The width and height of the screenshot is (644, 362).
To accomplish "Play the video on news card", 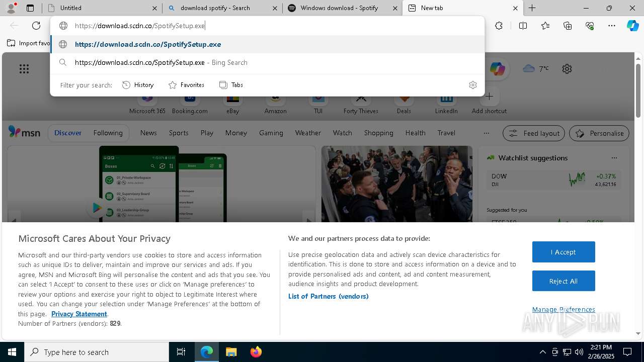I will coord(96,208).
